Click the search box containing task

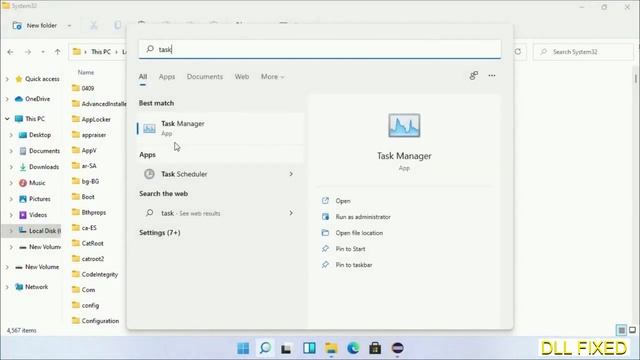pyautogui.click(x=320, y=49)
